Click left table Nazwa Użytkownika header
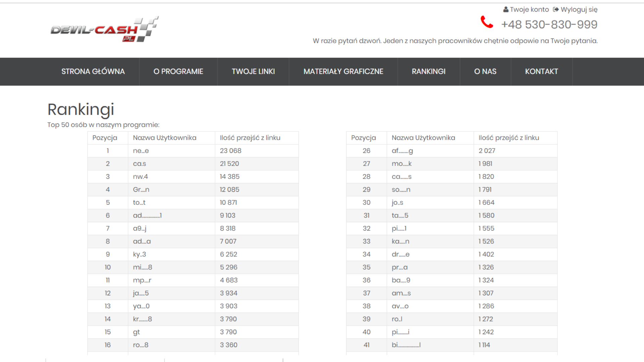 [x=164, y=138]
